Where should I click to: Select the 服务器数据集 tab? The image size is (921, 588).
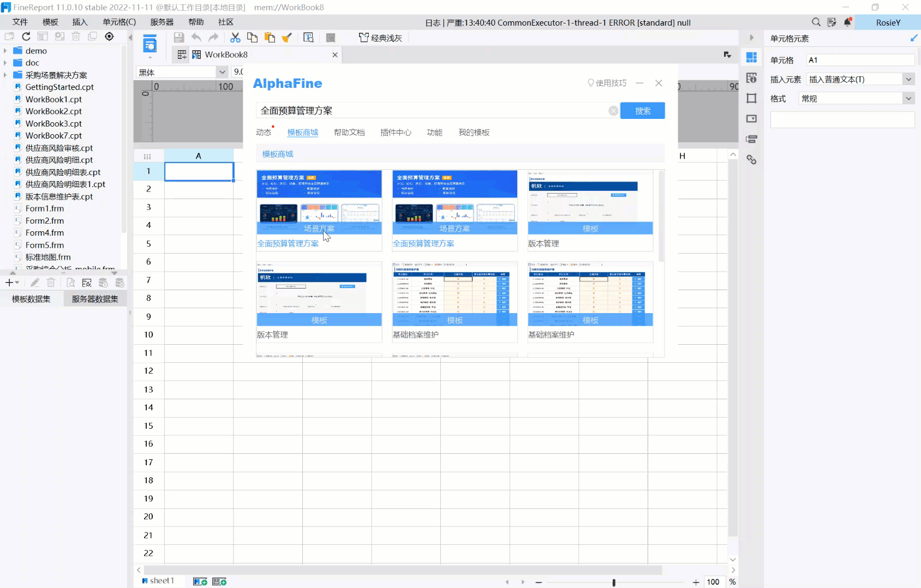pyautogui.click(x=95, y=299)
